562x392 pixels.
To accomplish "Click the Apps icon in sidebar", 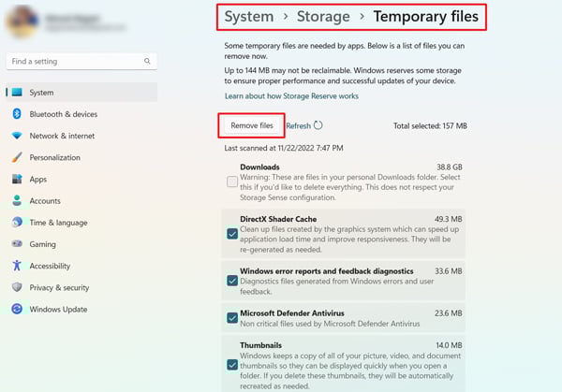I will pyautogui.click(x=17, y=179).
